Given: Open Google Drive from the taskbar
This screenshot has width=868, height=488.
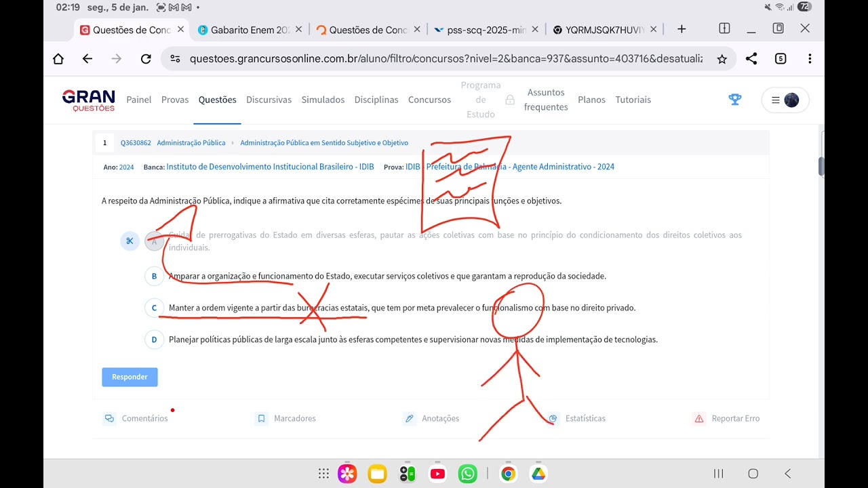Looking at the screenshot, I should click(538, 474).
